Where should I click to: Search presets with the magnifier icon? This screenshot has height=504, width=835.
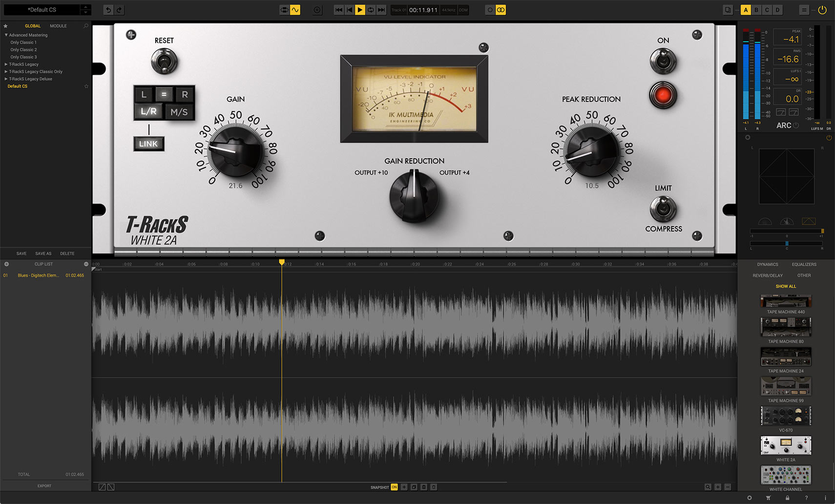click(x=86, y=26)
